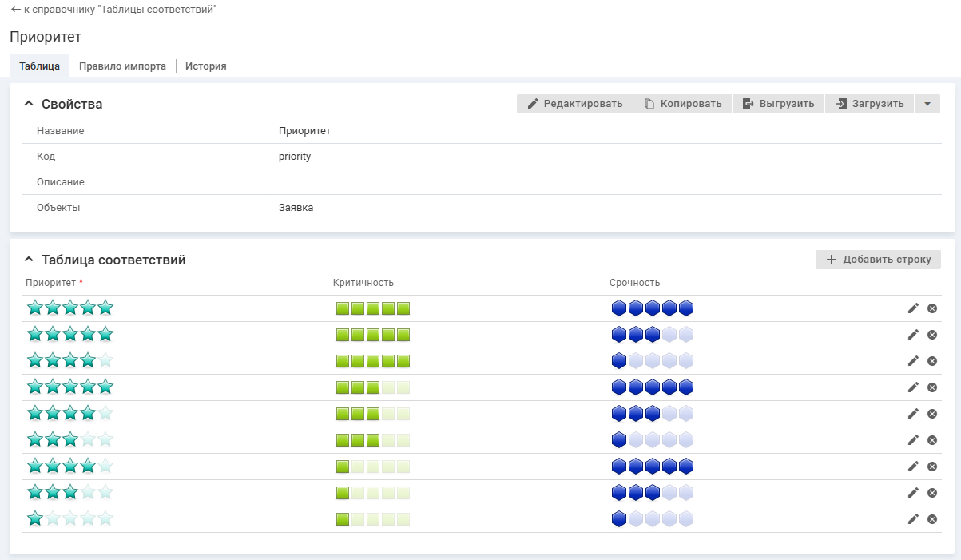Image resolution: width=961 pixels, height=560 pixels.
Task: Click the star rating in the last row
Action: coord(70,519)
